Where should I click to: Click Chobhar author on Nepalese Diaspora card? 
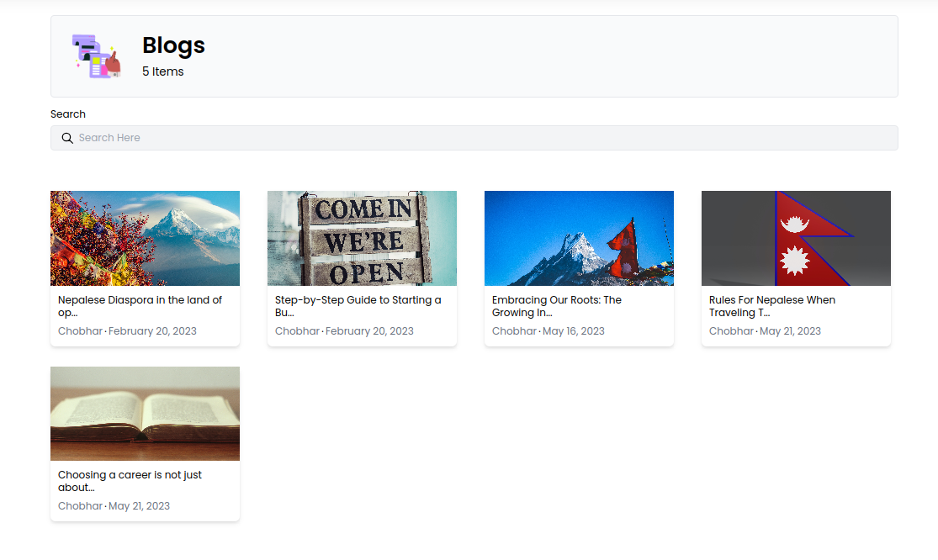coord(80,331)
